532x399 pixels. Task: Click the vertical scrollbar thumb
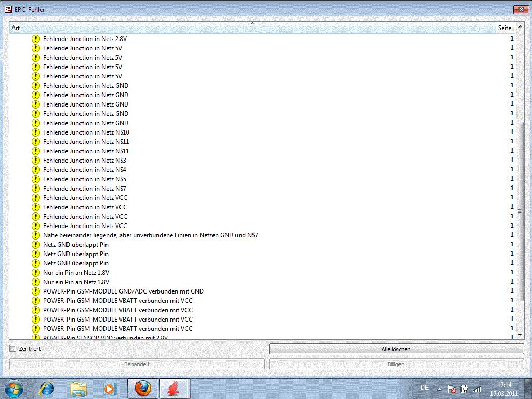coord(520,211)
